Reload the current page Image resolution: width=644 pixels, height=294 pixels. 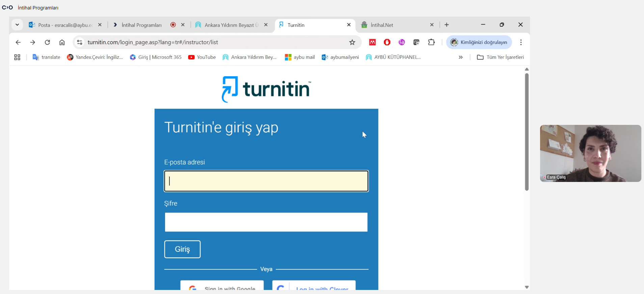pos(47,42)
